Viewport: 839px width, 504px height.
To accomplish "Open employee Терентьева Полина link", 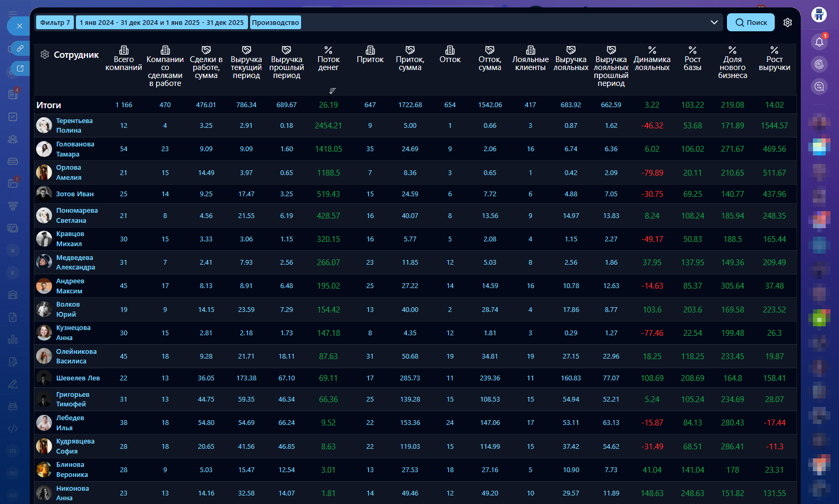I will tap(74, 126).
